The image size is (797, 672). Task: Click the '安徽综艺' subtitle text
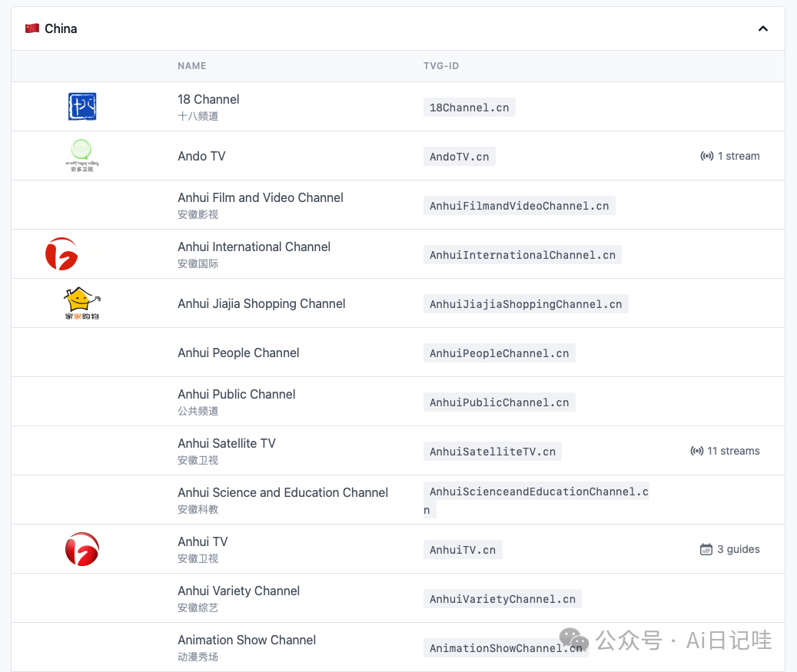[198, 607]
